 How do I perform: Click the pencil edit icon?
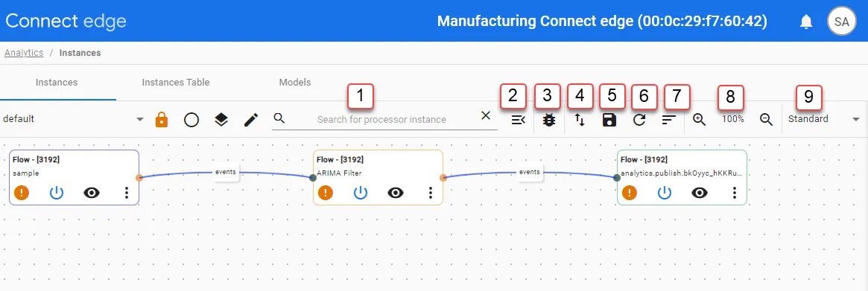click(x=251, y=120)
